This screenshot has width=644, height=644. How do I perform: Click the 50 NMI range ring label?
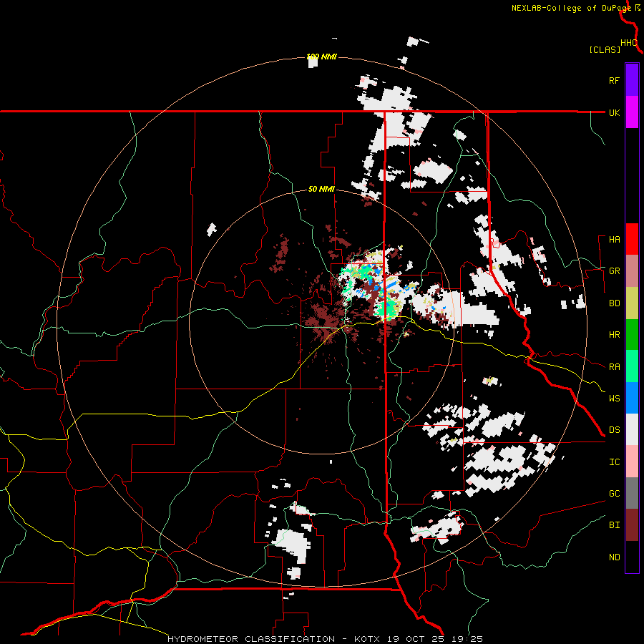tap(321, 189)
